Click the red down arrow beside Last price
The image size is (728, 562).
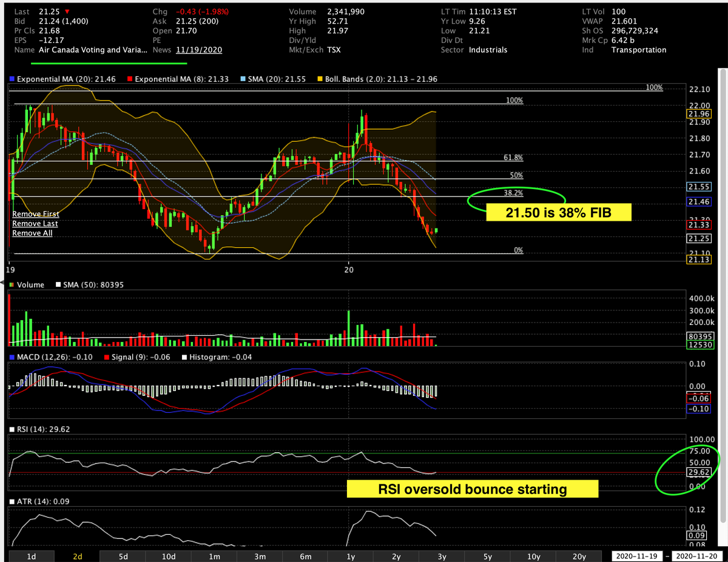[66, 12]
